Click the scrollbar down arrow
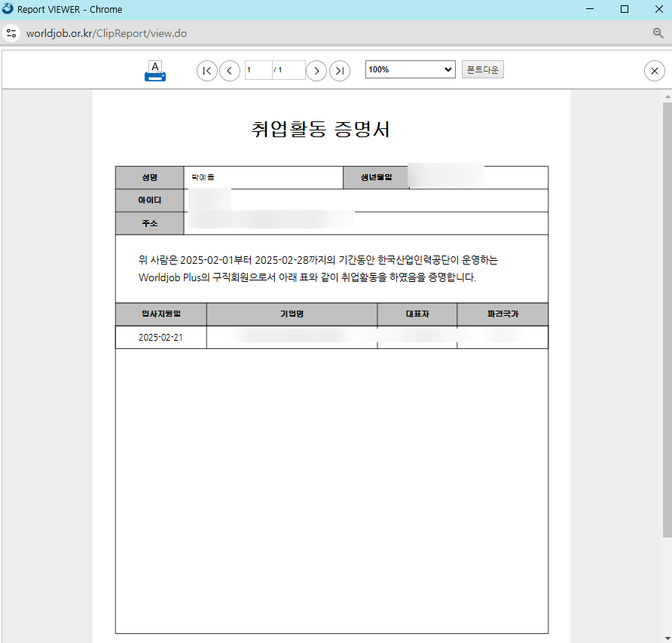The image size is (672, 643). pos(667,638)
